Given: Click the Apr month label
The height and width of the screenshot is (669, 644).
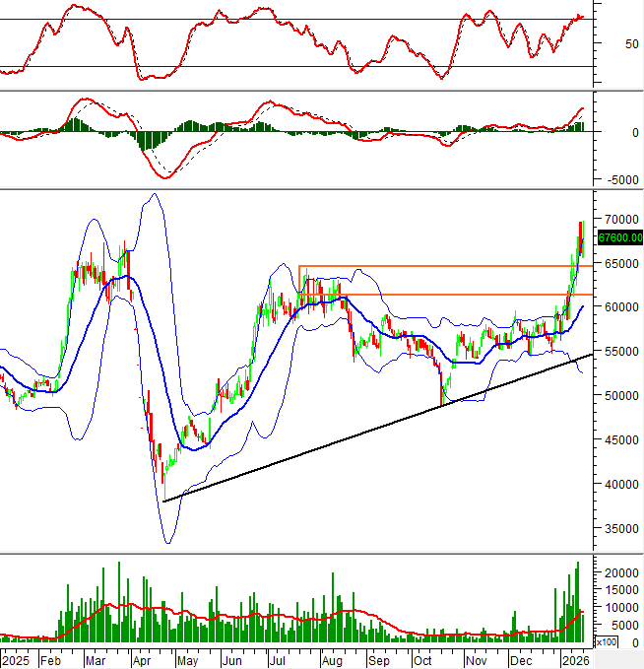Looking at the screenshot, I should coord(142,659).
